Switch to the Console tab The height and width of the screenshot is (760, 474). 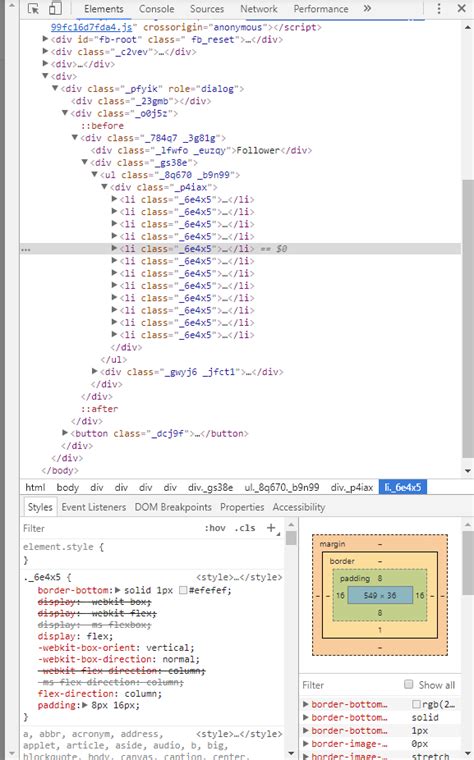157,9
